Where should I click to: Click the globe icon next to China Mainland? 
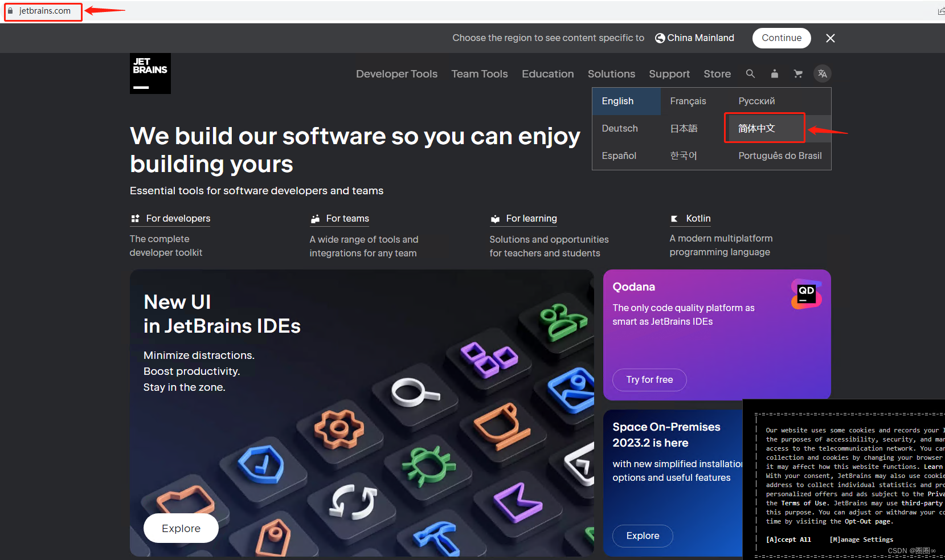pos(660,38)
